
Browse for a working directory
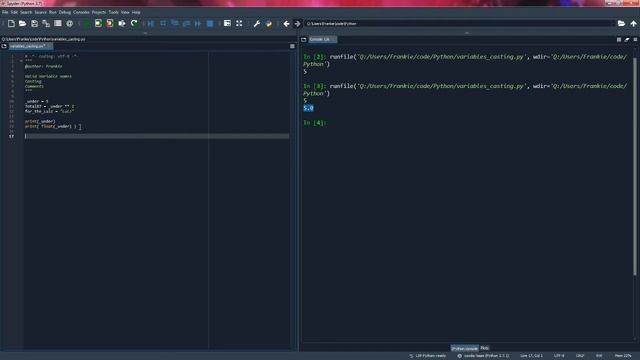621,24
